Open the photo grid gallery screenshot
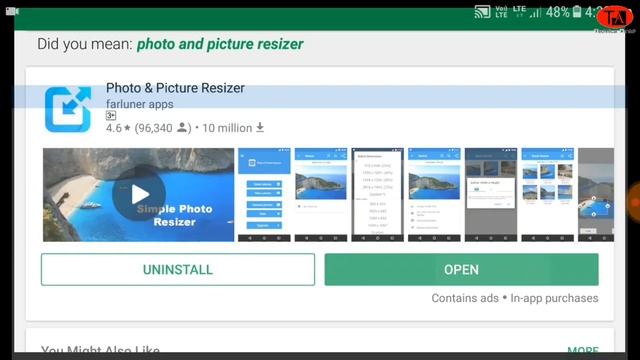 pyautogui.click(x=548, y=195)
